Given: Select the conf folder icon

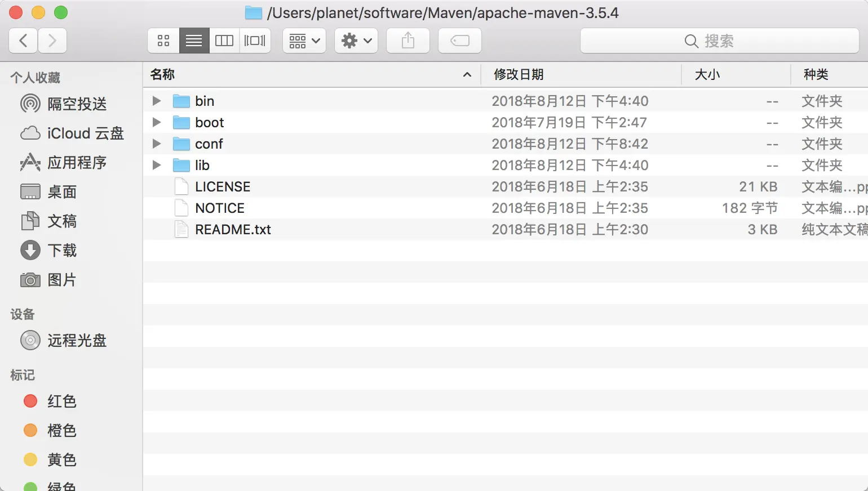Looking at the screenshot, I should [x=181, y=144].
